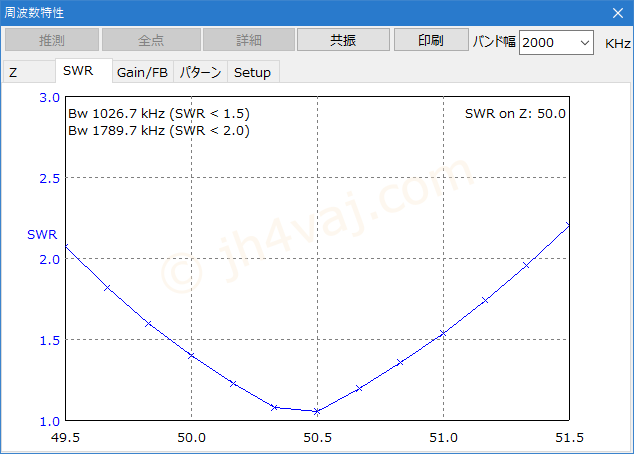Open the バンド幅 dropdown showing 2000
The image size is (634, 454).
(556, 42)
